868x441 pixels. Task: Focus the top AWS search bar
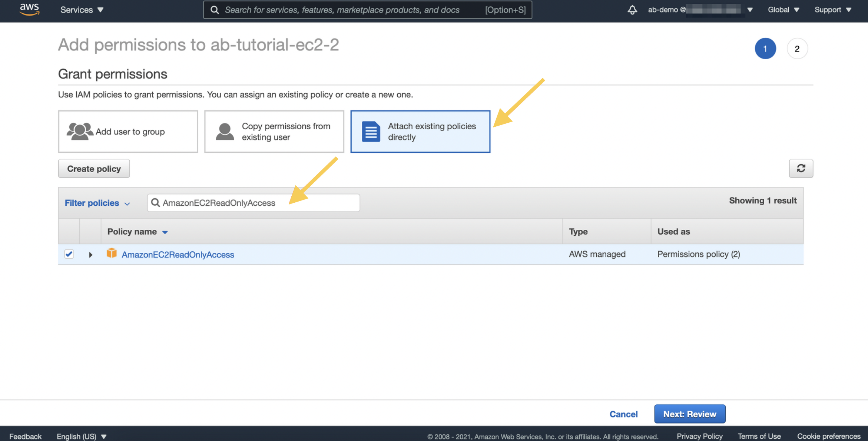point(368,10)
